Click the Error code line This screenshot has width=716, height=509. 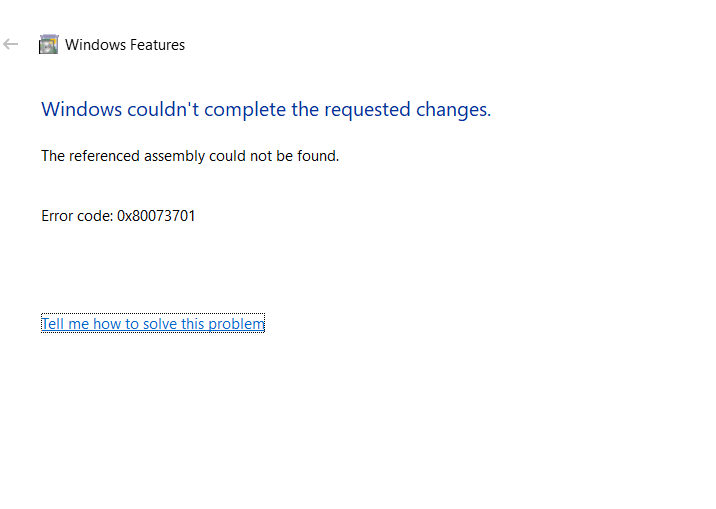coord(118,215)
